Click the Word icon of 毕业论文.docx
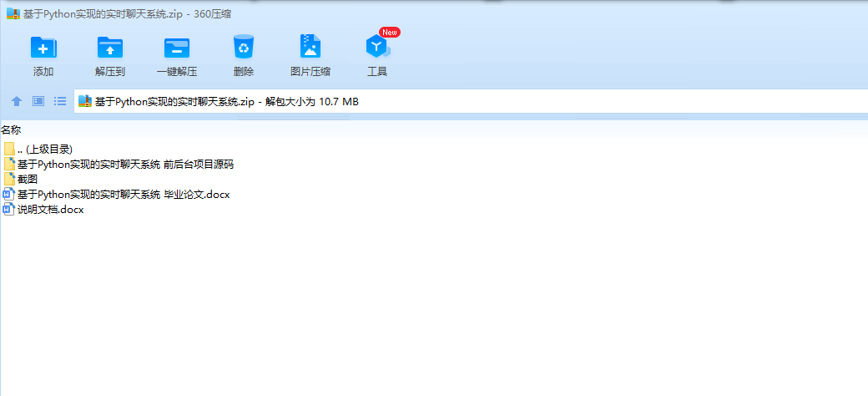This screenshot has width=868, height=396. coord(8,195)
